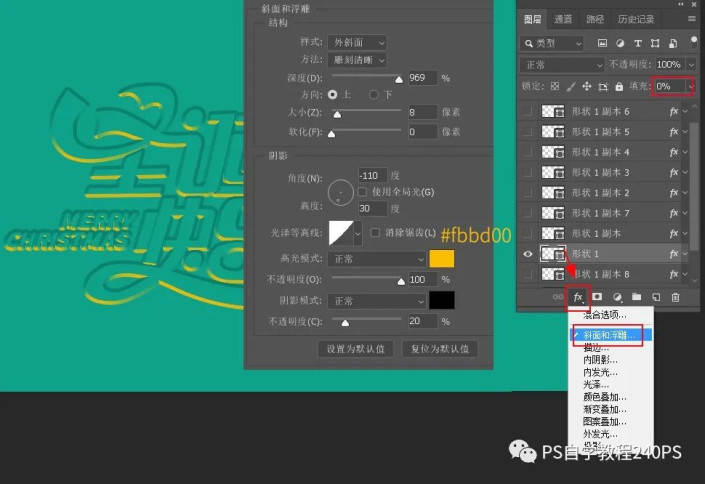Open the 类型 filter dropdown

click(552, 43)
